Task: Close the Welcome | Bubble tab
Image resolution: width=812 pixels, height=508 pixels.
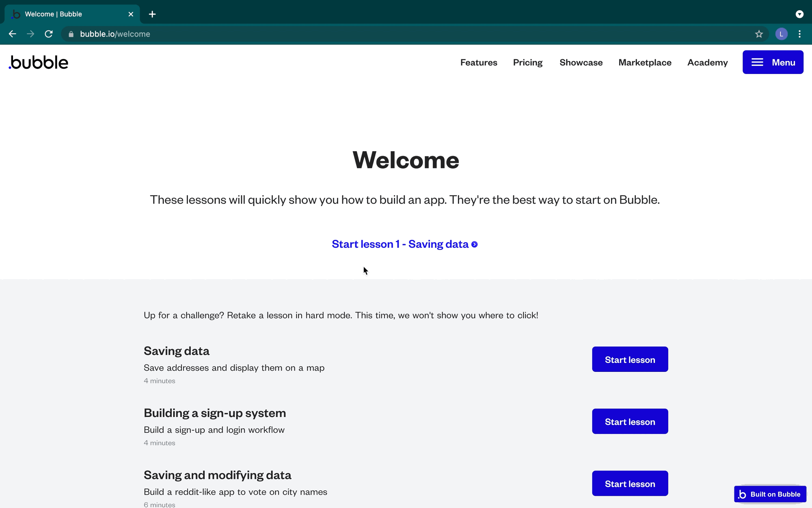Action: (131, 14)
